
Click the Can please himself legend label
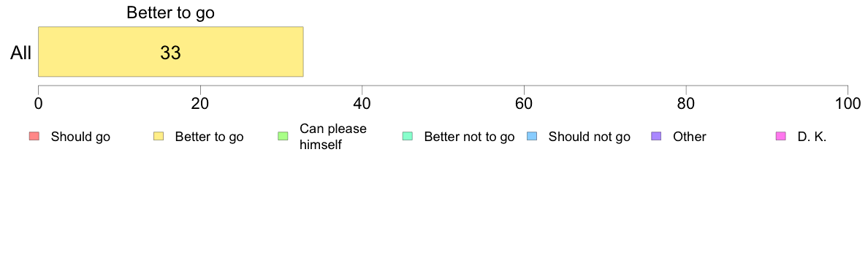[332, 137]
